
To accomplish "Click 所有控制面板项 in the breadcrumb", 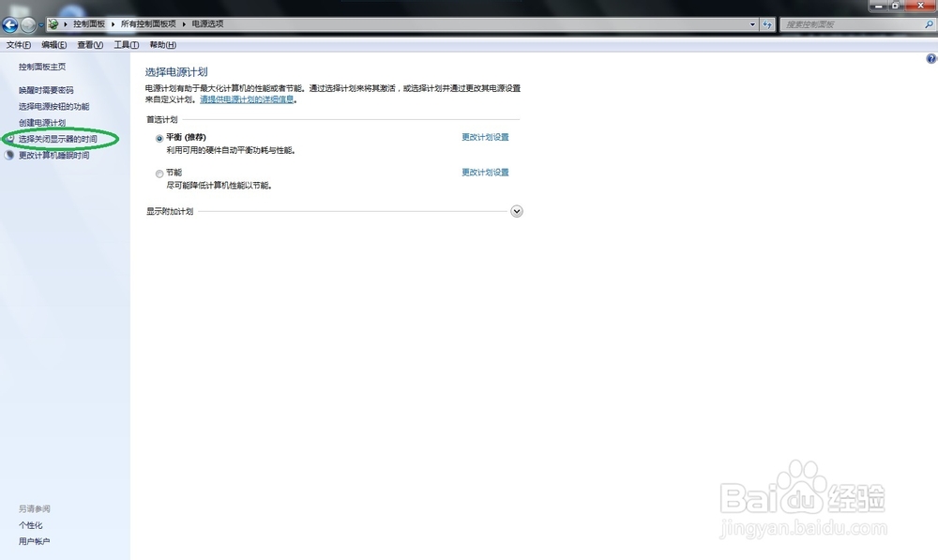I will tap(148, 24).
